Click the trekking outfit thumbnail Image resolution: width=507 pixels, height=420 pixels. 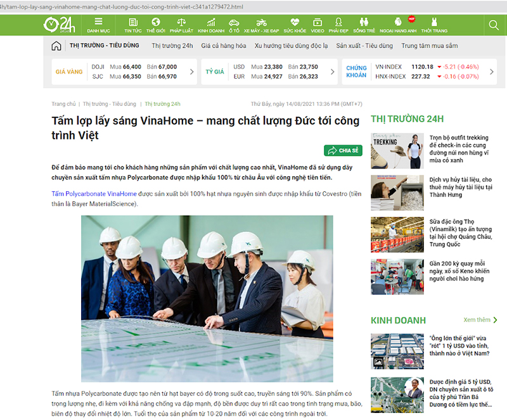pyautogui.click(x=397, y=151)
